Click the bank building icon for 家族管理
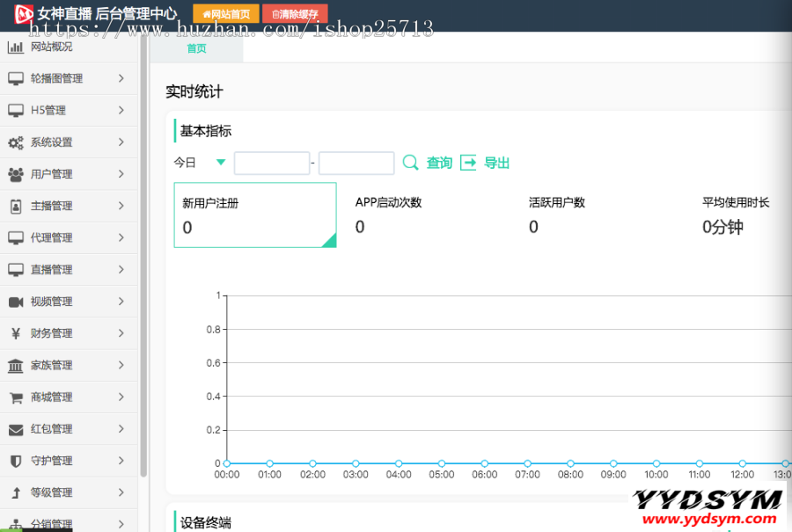The image size is (792, 532). tap(16, 366)
